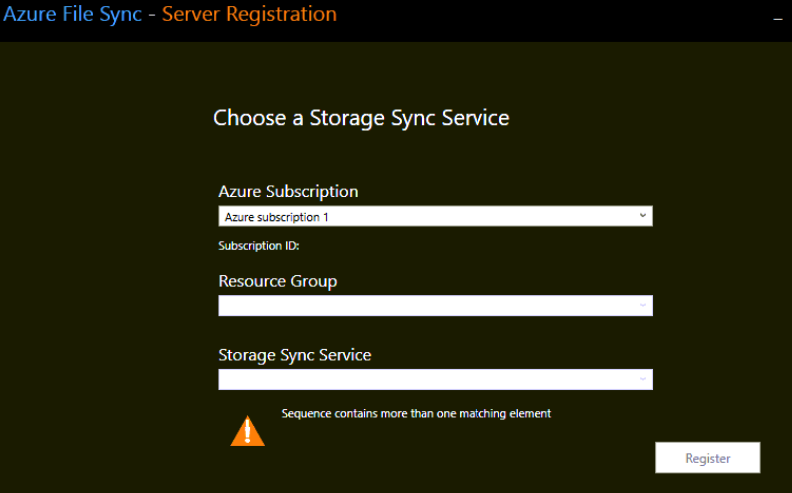Screen dimensions: 792x493
Task: Click the orange "Server Registration" title text
Action: point(249,14)
